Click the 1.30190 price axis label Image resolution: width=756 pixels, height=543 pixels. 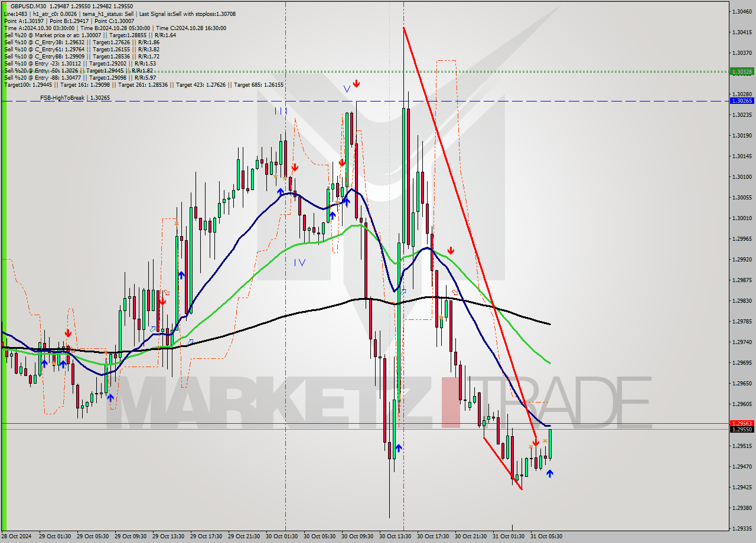(x=742, y=135)
